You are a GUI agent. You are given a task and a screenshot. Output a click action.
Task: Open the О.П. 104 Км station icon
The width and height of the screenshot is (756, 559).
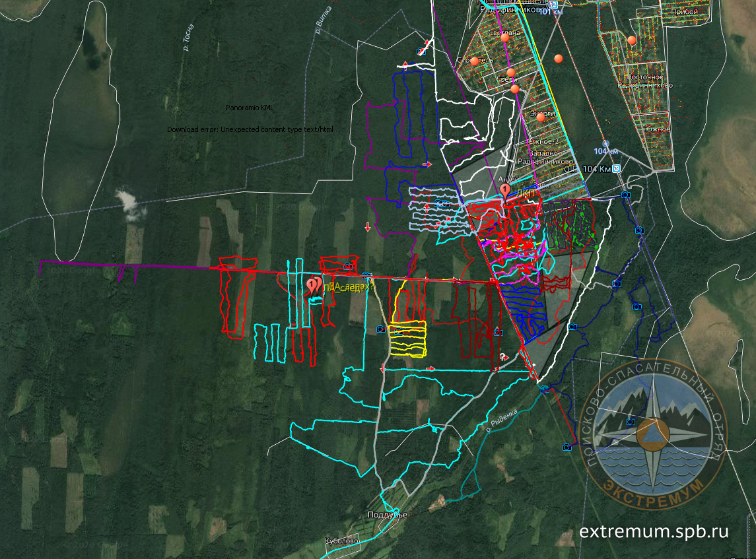616,169
